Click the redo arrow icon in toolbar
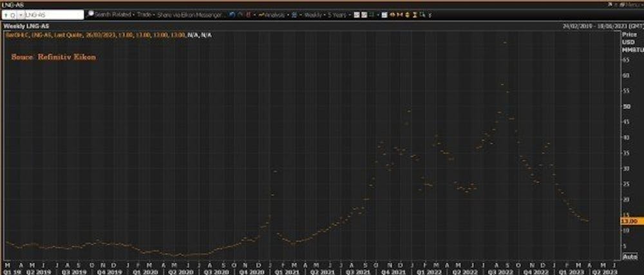 pos(240,14)
